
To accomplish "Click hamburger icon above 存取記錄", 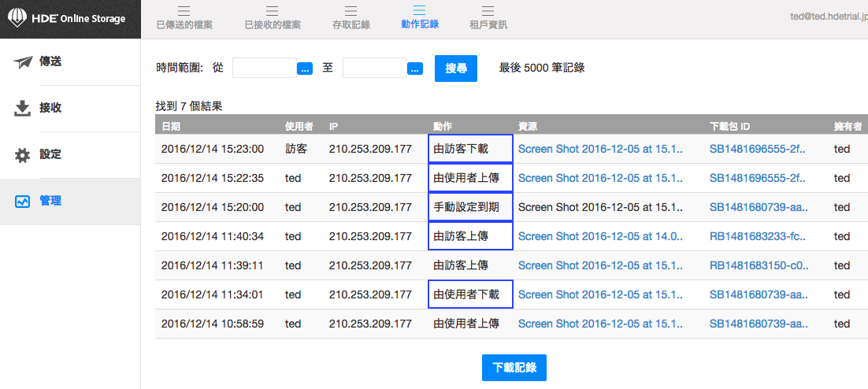I will tap(351, 10).
